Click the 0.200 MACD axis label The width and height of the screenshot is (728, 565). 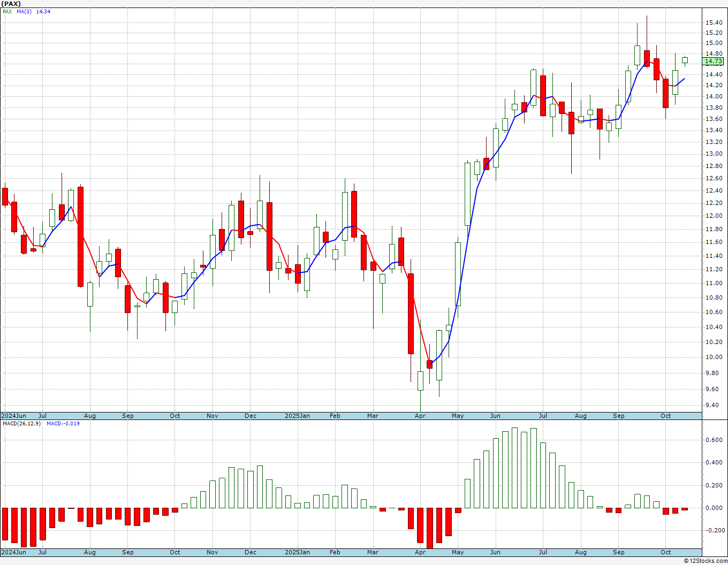pos(714,485)
